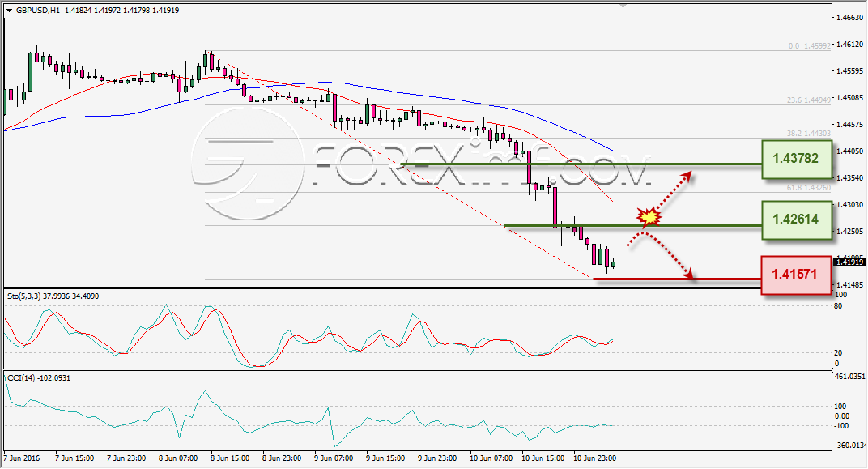Click the CCI scale minimum -360.0134
Image resolution: width=868 pixels, height=469 pixels.
(850, 446)
